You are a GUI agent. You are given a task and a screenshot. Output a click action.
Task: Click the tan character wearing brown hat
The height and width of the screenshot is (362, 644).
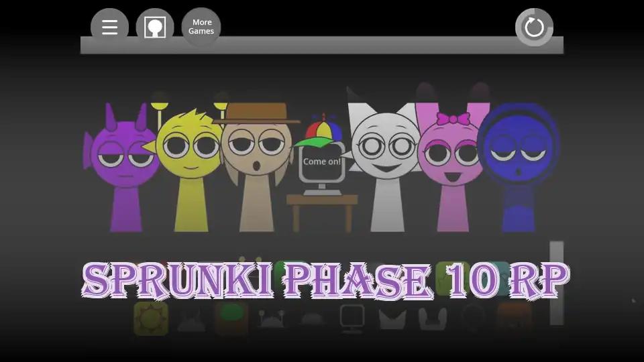257,168
